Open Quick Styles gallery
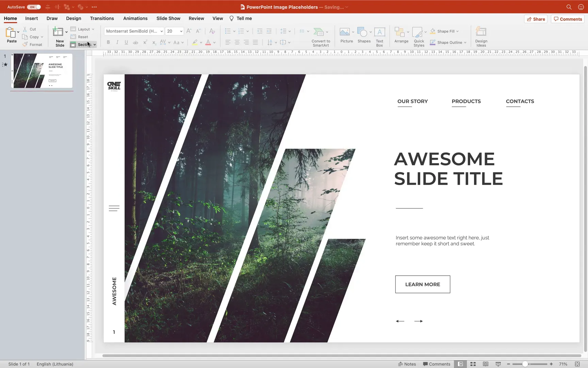Image resolution: width=588 pixels, height=368 pixels. (x=419, y=37)
